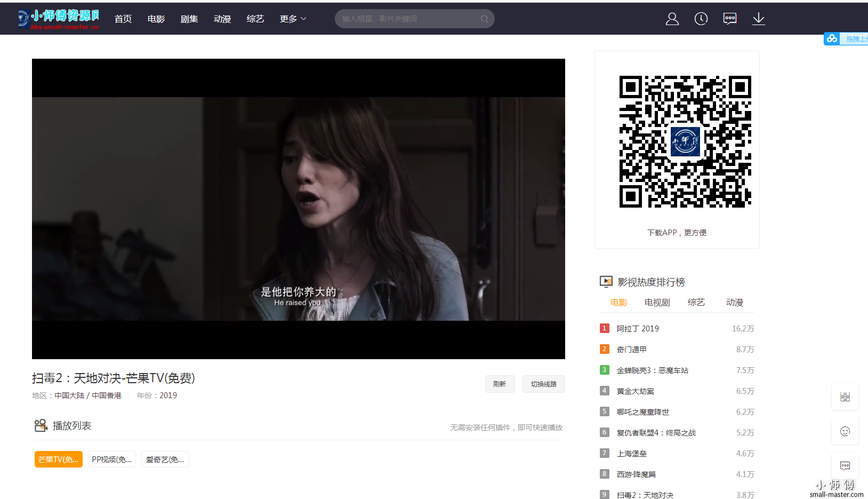Click the floating smiley feedback icon
The image size is (868, 499).
pyautogui.click(x=845, y=431)
